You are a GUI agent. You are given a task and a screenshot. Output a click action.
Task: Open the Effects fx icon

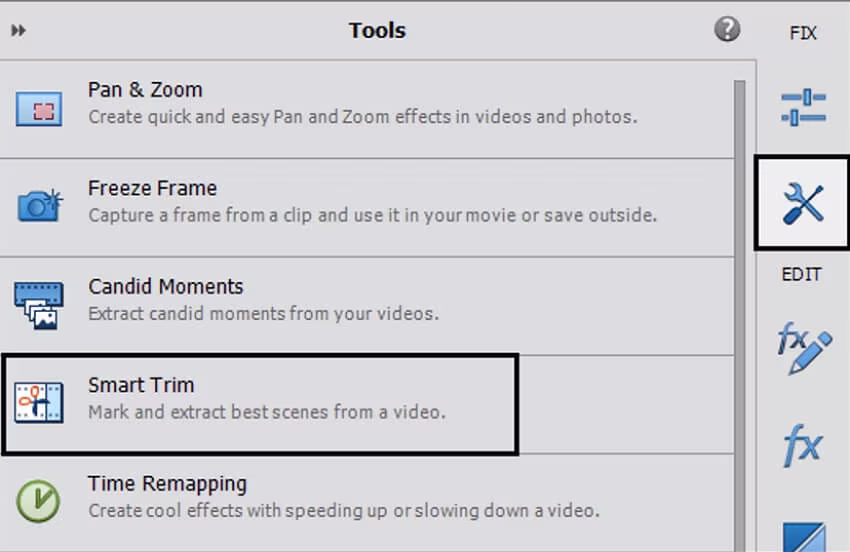pyautogui.click(x=803, y=444)
